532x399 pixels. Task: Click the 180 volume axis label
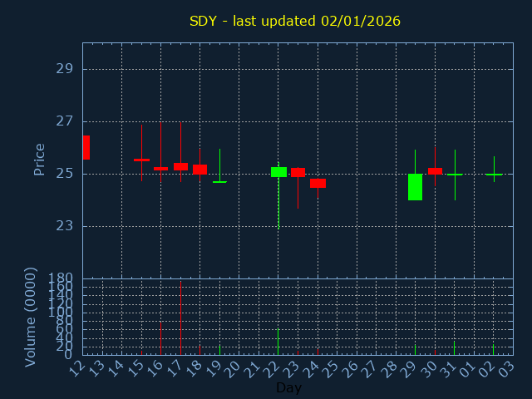60,278
